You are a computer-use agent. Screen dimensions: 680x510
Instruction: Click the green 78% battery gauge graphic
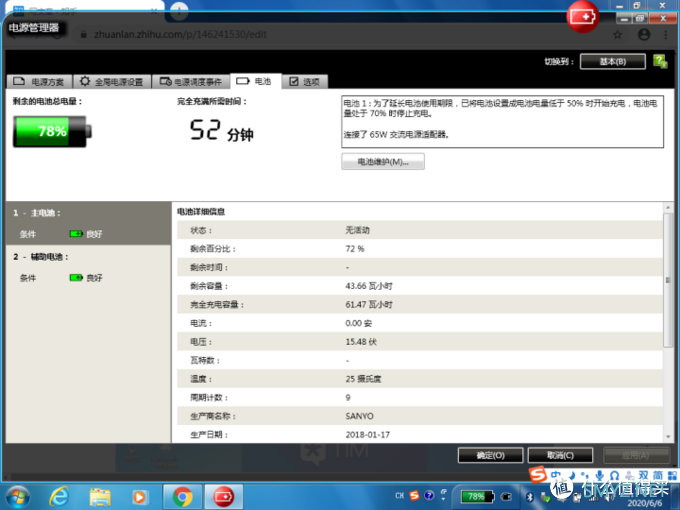(x=52, y=131)
